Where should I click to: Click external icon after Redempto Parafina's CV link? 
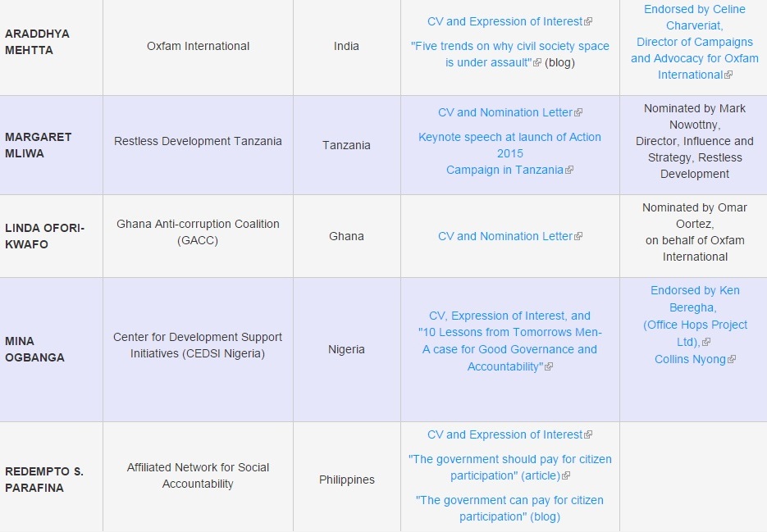point(588,435)
